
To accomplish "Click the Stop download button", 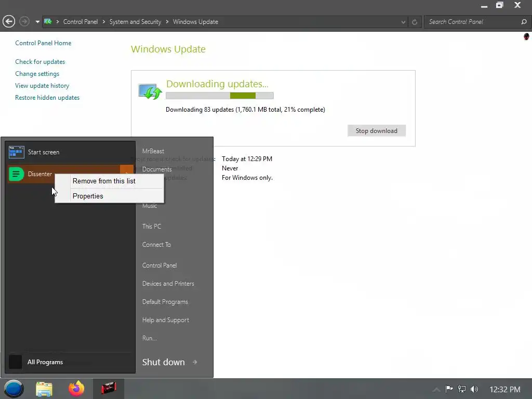I will point(376,130).
